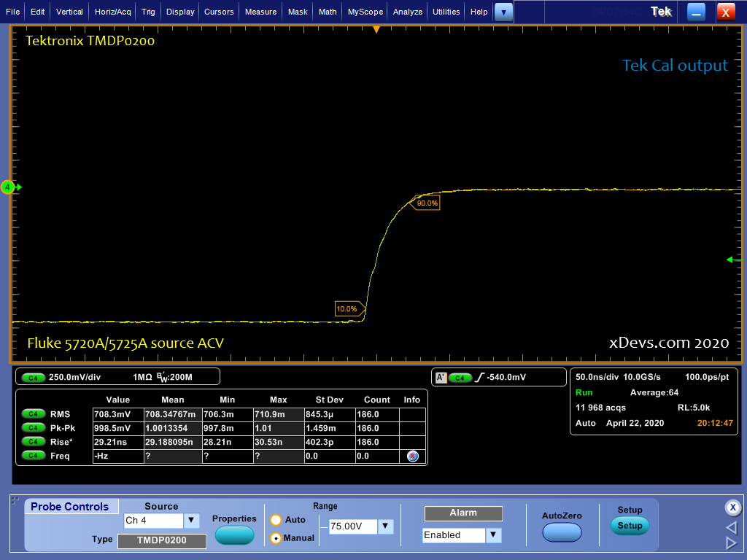Click the Rise value 29.21ns cell
The height and width of the screenshot is (560, 747).
click(118, 442)
